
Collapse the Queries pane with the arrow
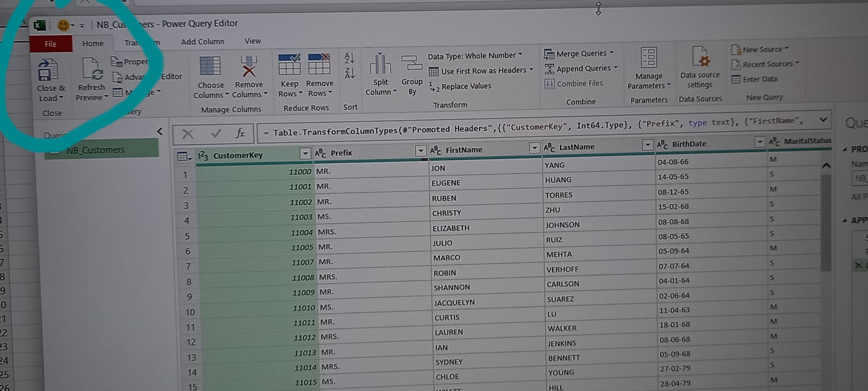(x=160, y=132)
